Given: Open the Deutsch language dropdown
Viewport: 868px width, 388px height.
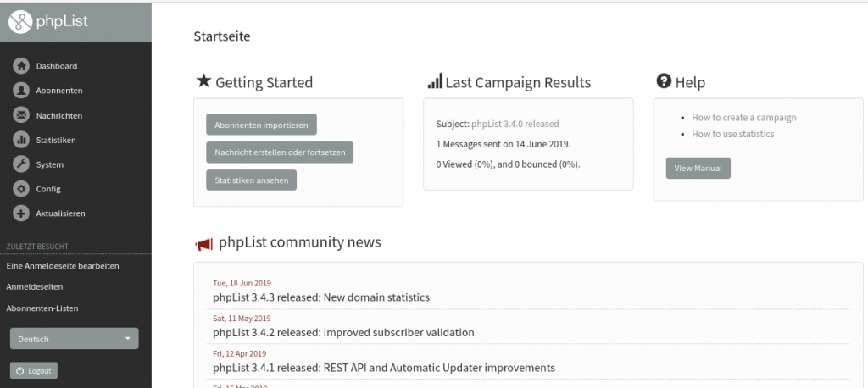Looking at the screenshot, I should coord(75,339).
